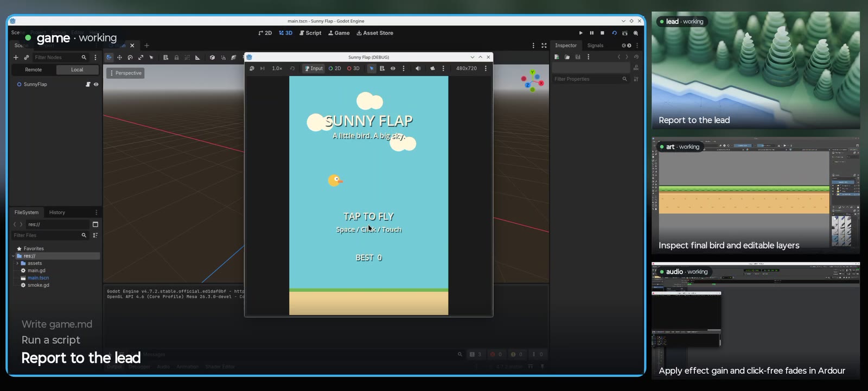
Task: Add a new node with the plus icon
Action: pos(16,57)
